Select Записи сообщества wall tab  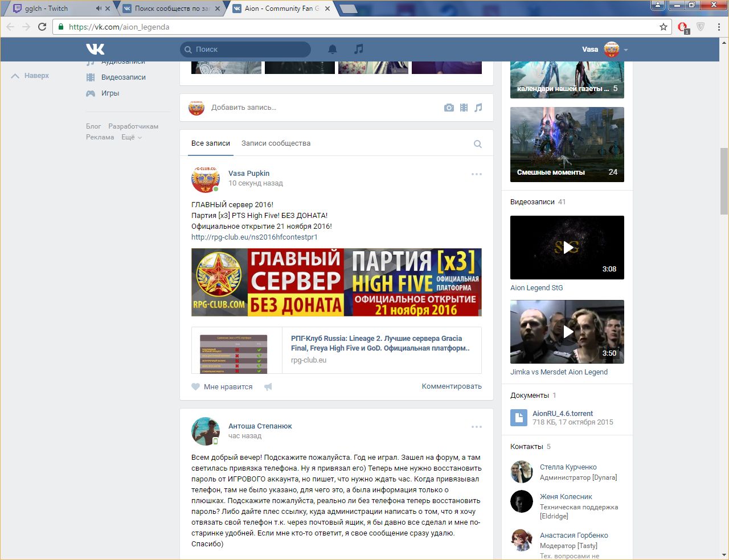tap(276, 143)
